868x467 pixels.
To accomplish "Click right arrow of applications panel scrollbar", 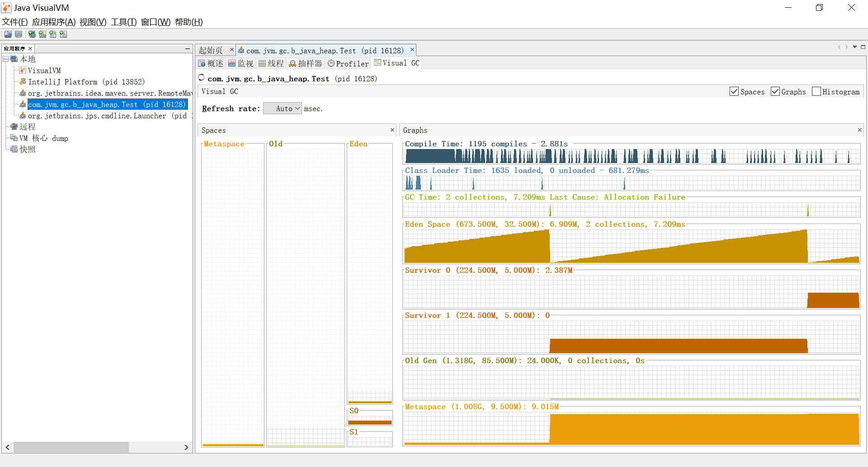I will (186, 447).
